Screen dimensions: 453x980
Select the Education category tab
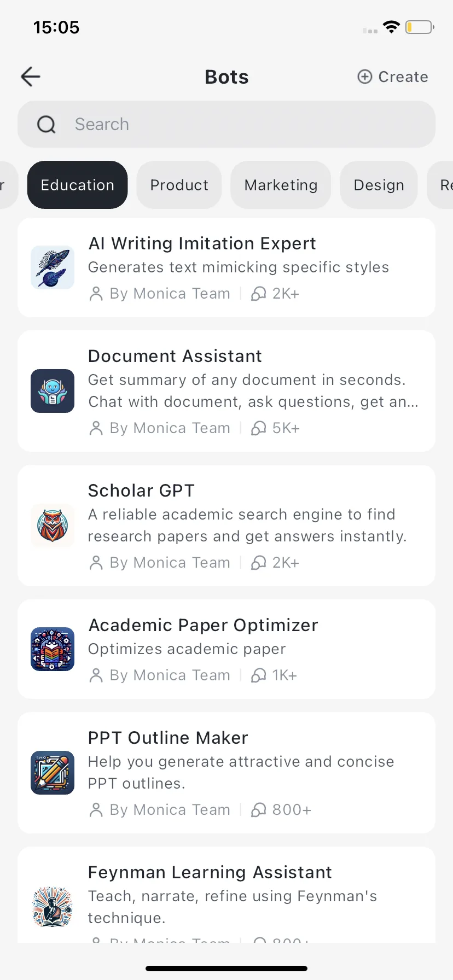click(78, 185)
